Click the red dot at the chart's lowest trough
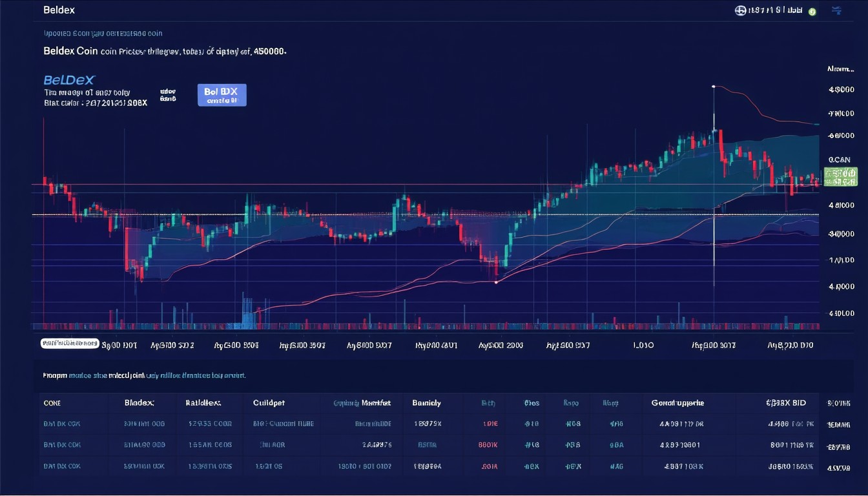868x496 pixels. click(x=495, y=282)
